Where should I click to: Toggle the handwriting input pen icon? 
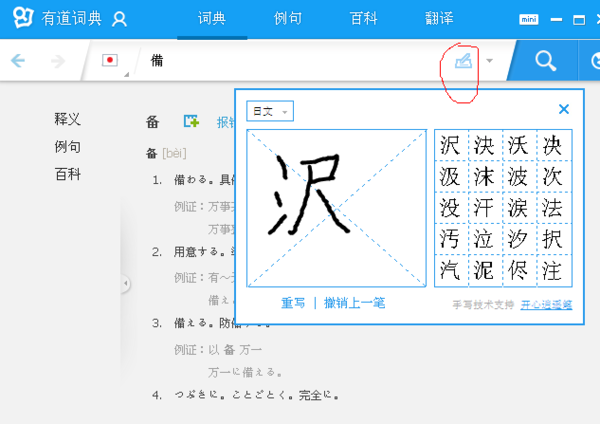463,61
